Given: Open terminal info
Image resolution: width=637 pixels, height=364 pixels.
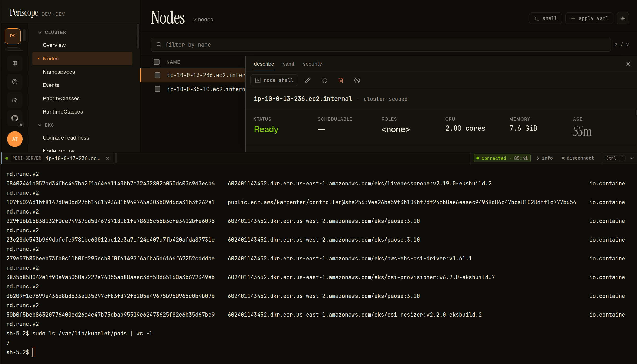Looking at the screenshot, I should [545, 158].
